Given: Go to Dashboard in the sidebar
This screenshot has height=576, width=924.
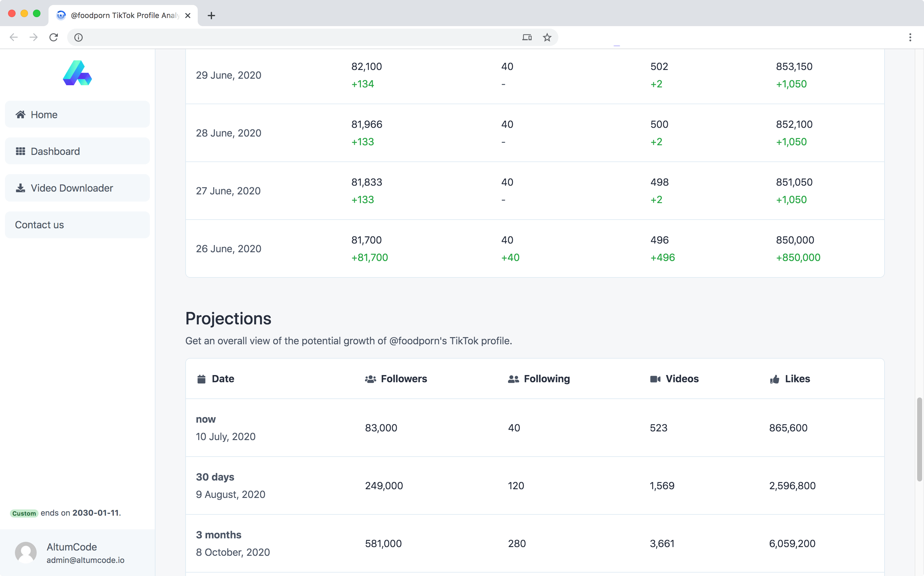Looking at the screenshot, I should [77, 151].
